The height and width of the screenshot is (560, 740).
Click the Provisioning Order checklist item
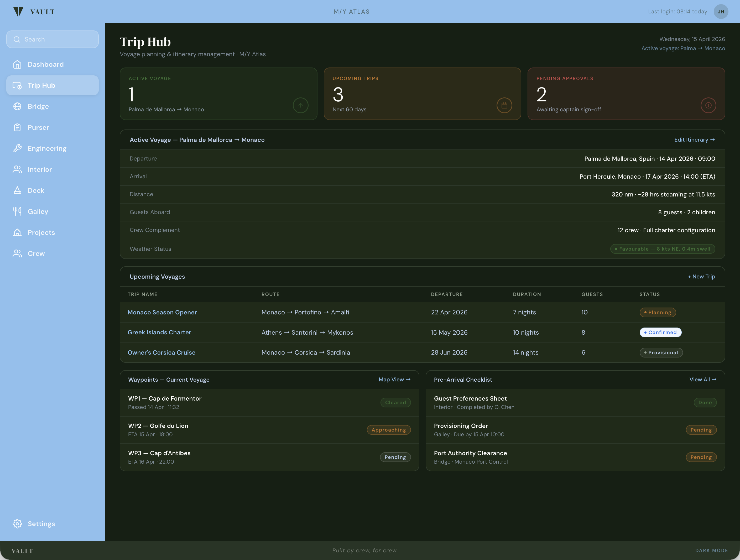click(575, 430)
